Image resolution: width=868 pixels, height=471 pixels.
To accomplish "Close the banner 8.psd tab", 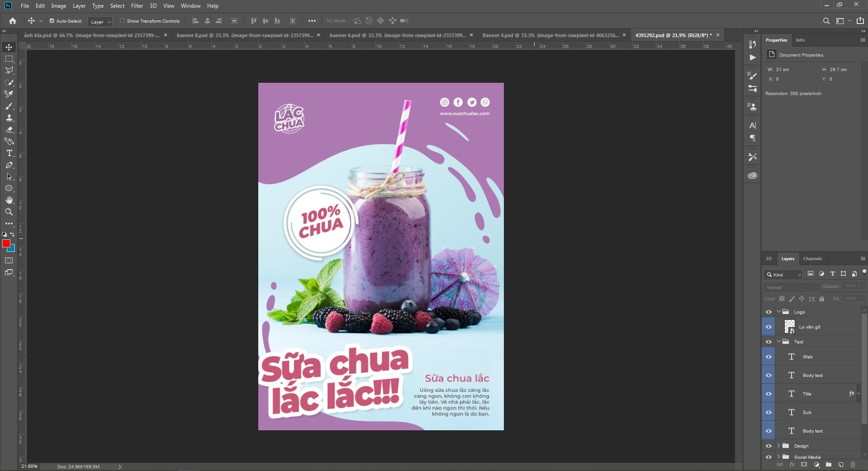I will (x=318, y=35).
